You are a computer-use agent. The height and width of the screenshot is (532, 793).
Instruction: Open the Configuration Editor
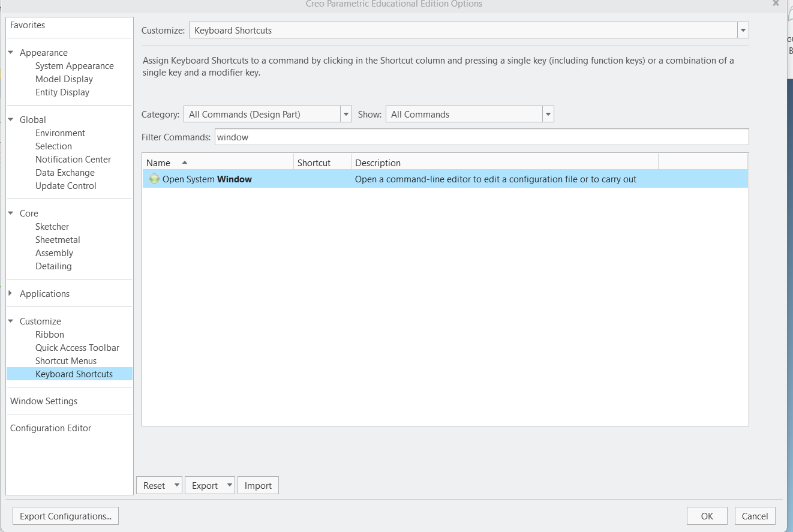point(51,428)
